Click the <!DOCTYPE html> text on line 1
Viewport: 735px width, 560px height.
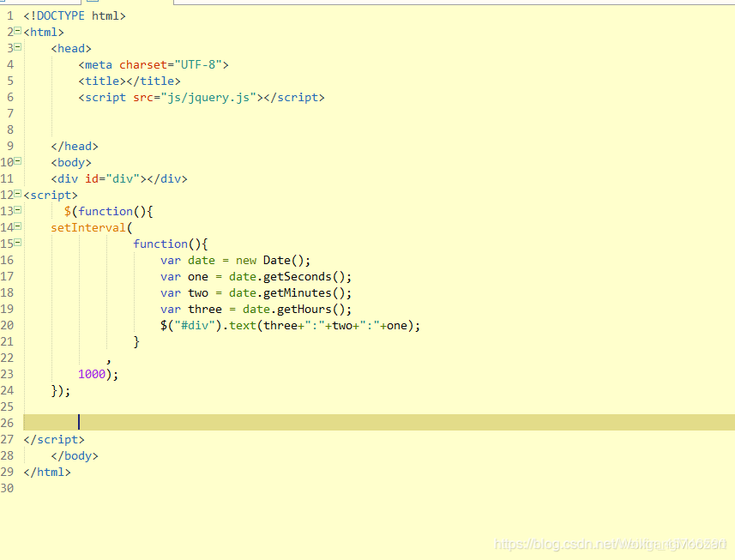tap(75, 16)
